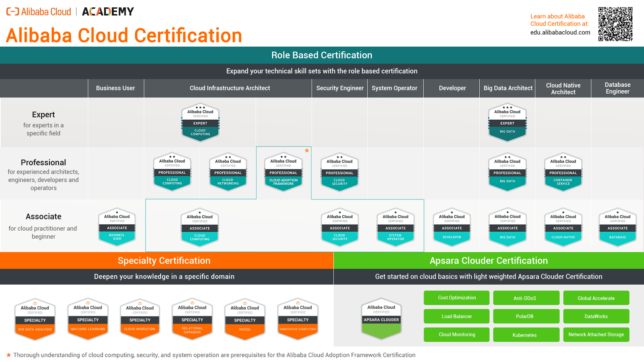Select the Professional Cloud Networking badge
This screenshot has height=362, width=644.
pos(228,172)
